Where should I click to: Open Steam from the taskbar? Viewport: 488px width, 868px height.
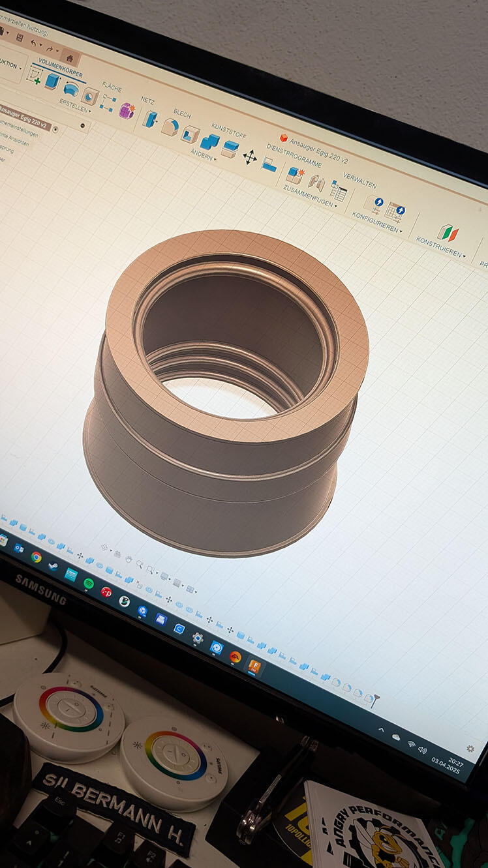(x=53, y=565)
